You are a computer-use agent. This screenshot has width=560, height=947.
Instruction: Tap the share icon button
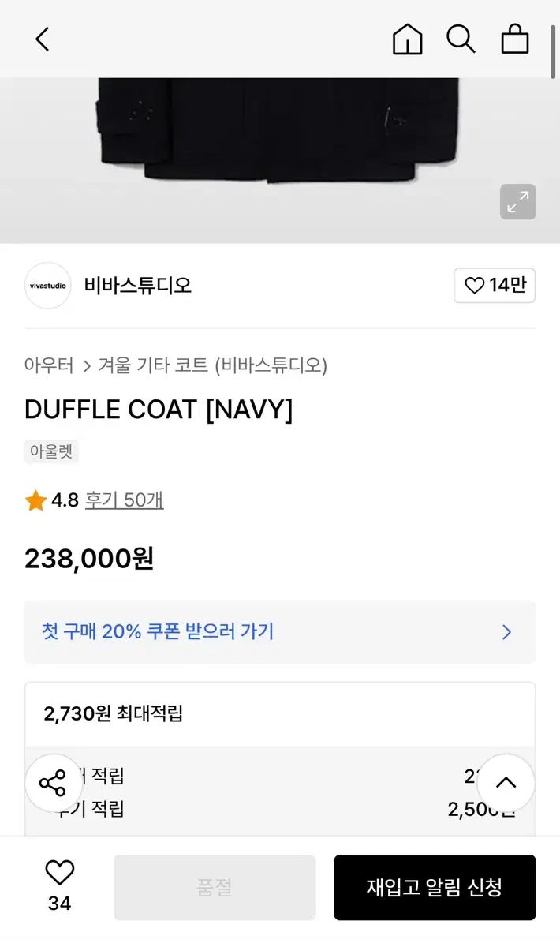[54, 784]
